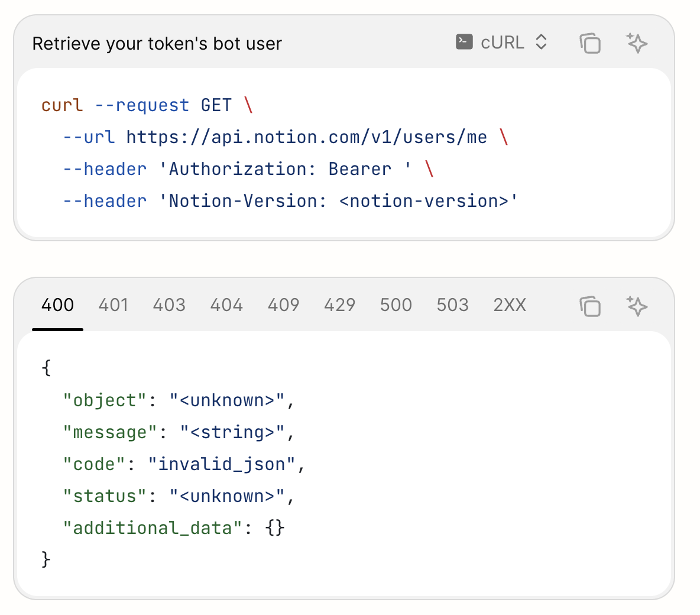Click the api.notion.com users/me URL
Viewport: 700px width, 615px height.
pyautogui.click(x=306, y=137)
